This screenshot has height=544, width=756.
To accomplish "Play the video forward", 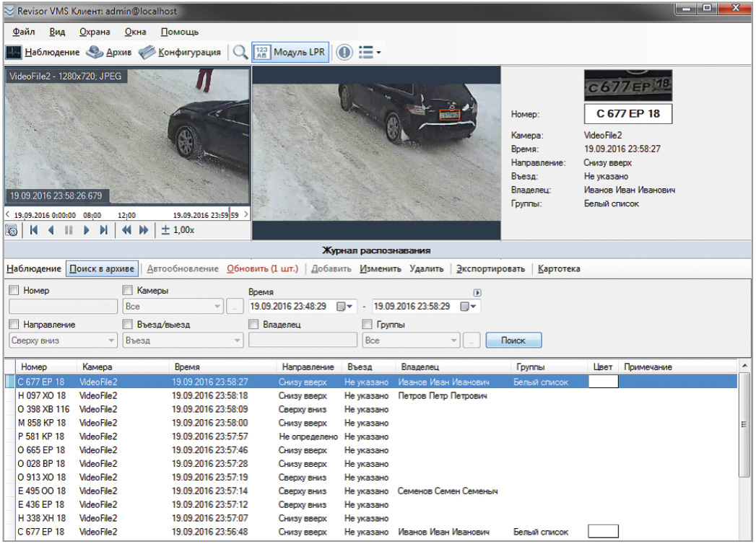I will [87, 230].
